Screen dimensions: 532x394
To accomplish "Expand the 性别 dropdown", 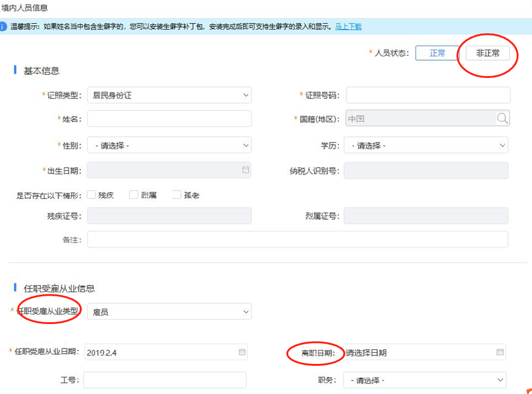I will [x=170, y=145].
